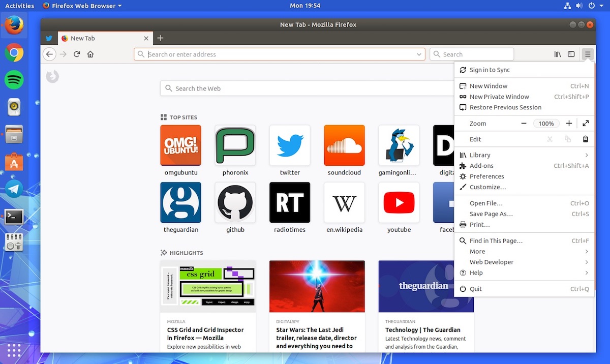Open the github top site tile
Screen dimensions: 610x364
pos(235,203)
